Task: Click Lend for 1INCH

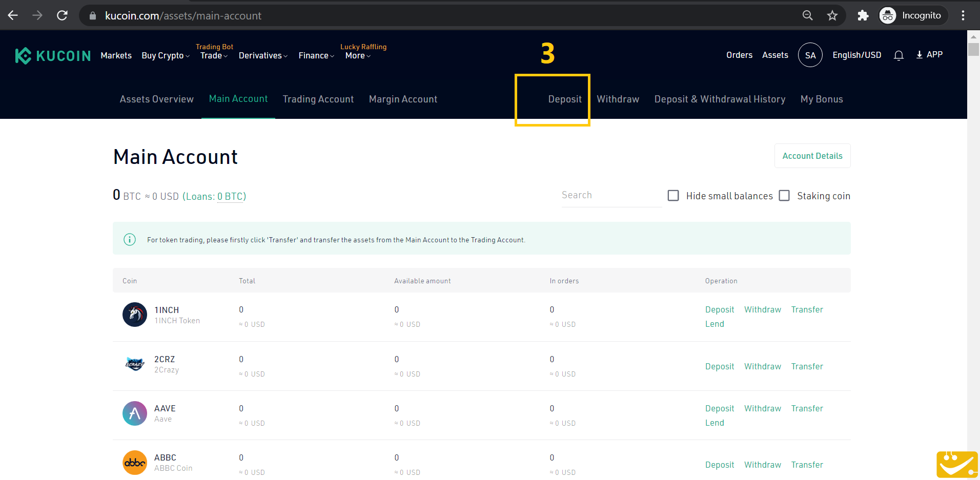Action: pyautogui.click(x=714, y=324)
